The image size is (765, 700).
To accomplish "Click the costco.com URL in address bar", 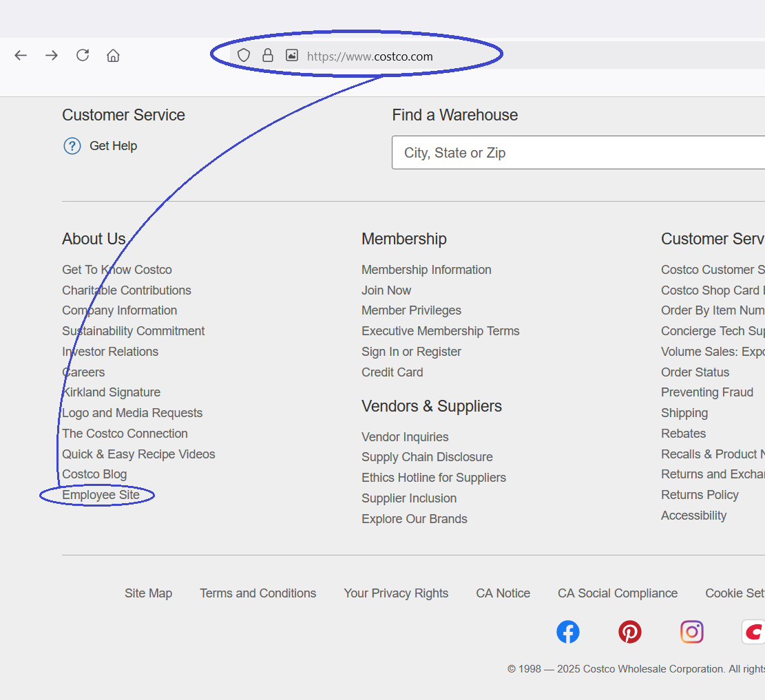I will coord(370,56).
